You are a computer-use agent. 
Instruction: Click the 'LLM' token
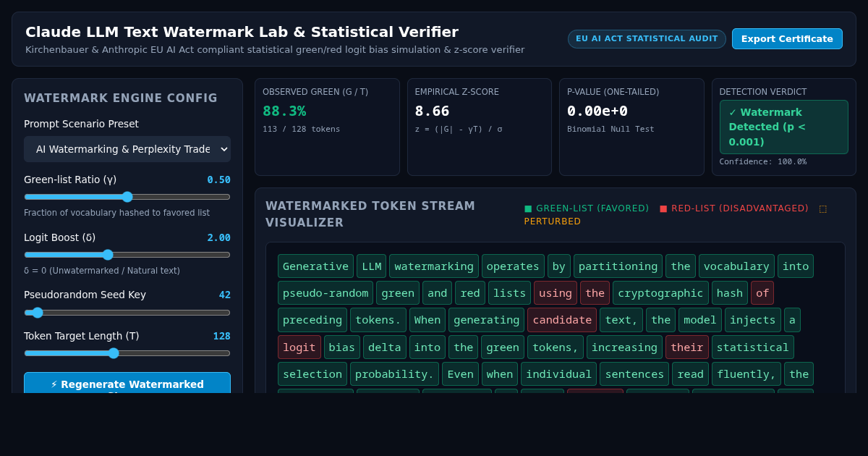[x=371, y=266]
